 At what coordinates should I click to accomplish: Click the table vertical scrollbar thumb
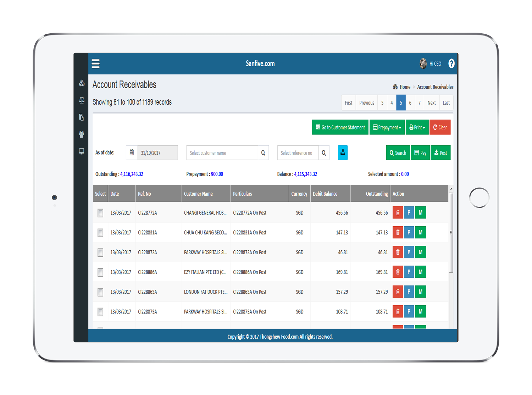point(451,233)
